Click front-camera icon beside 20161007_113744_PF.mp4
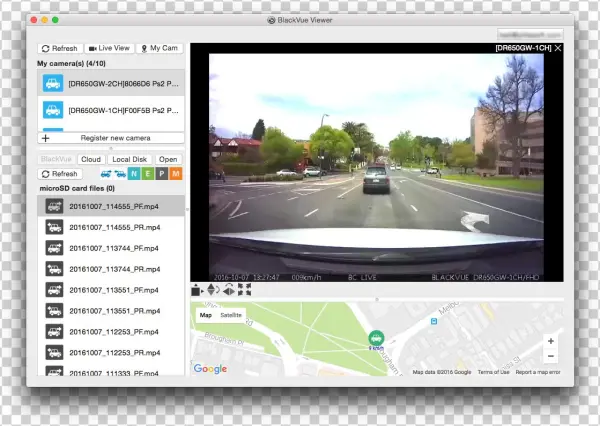 tap(54, 248)
